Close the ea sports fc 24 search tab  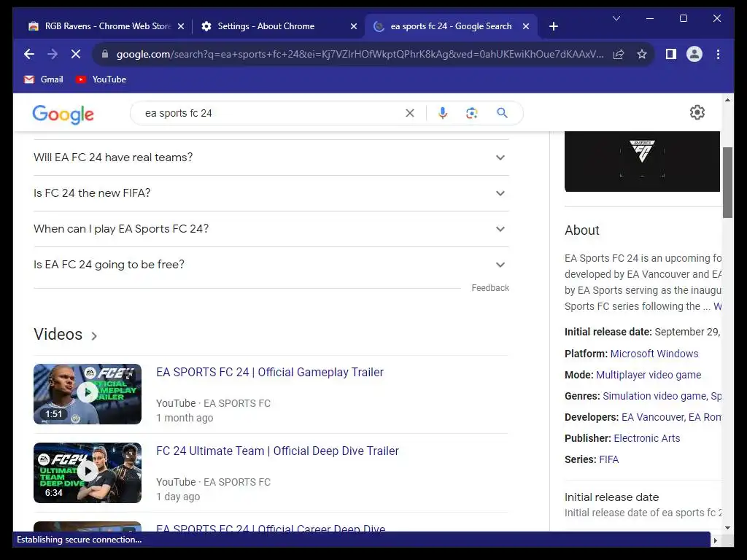tap(526, 27)
